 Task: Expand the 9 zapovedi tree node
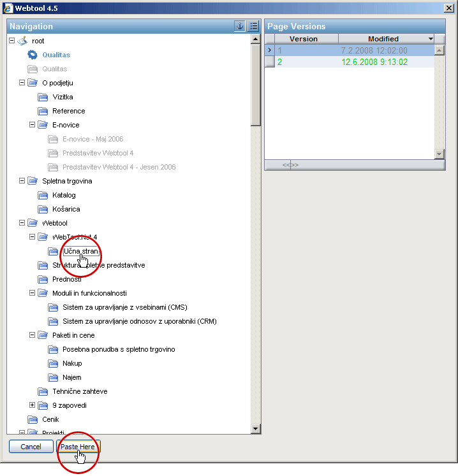[x=33, y=405]
